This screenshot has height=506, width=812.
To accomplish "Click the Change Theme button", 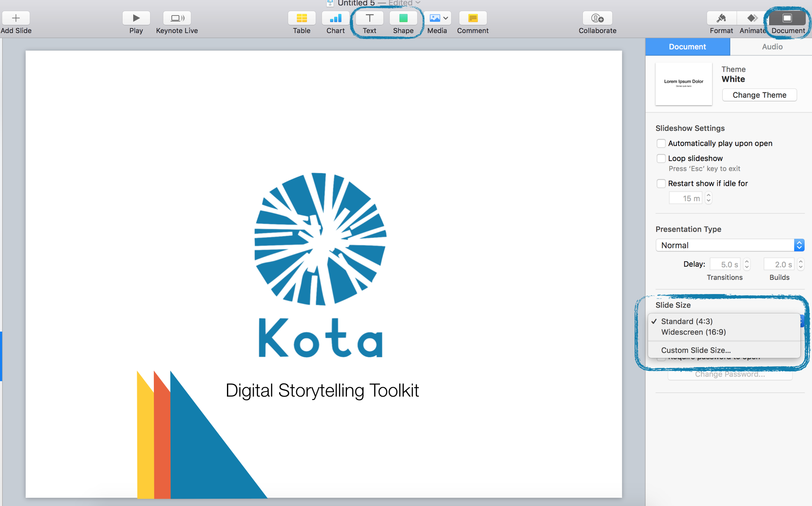I will pyautogui.click(x=759, y=95).
